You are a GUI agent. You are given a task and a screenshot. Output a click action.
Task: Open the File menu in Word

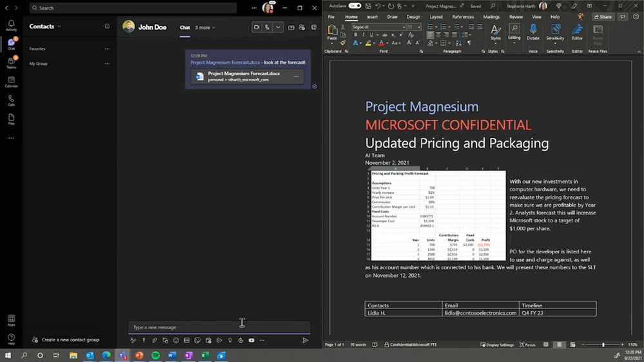tap(331, 17)
